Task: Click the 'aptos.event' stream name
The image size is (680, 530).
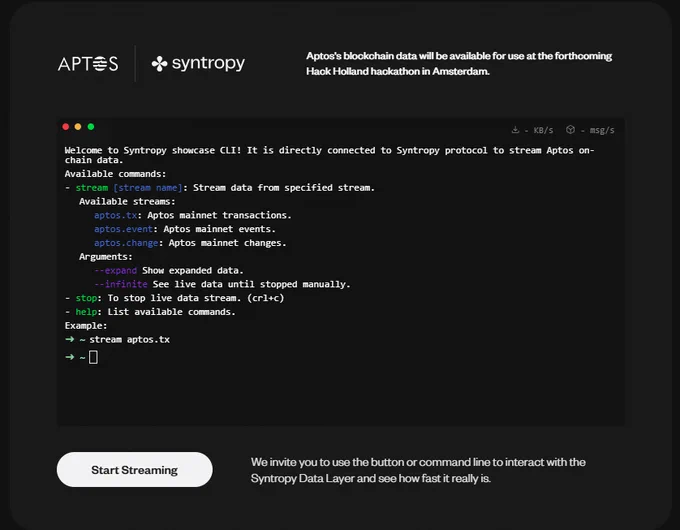Action: 124,229
